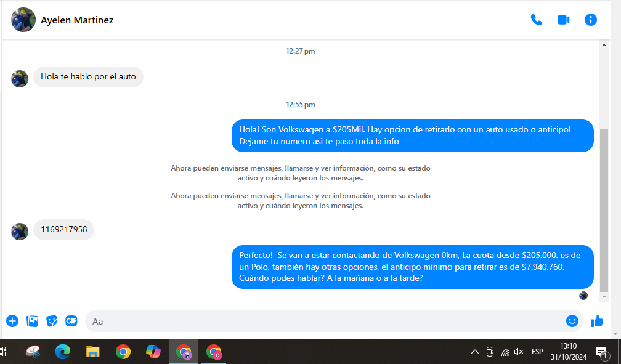Send a thumbs up like
621x364 pixels.
(596, 321)
